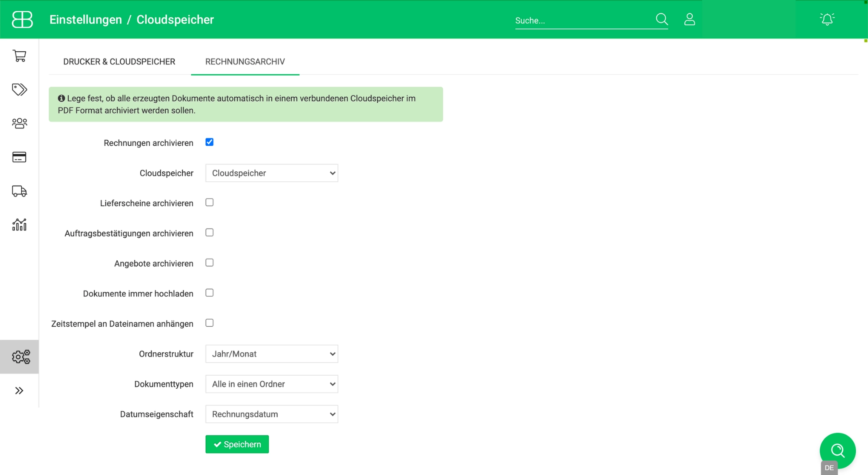Open the notifications bell icon
Viewport: 868px width, 475px height.
[827, 19]
